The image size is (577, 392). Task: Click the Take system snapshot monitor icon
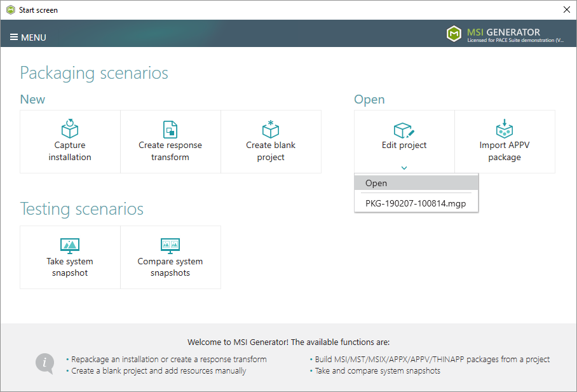pyautogui.click(x=70, y=246)
